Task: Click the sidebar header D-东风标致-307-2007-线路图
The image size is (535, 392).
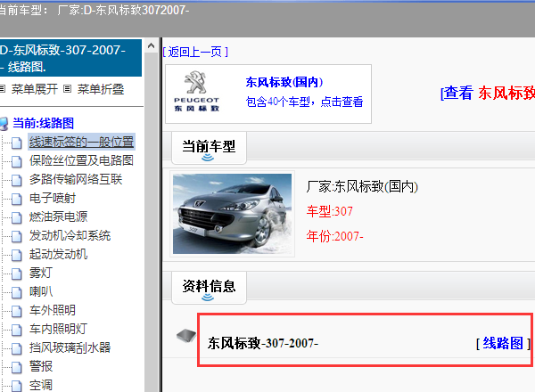Action: coord(70,58)
